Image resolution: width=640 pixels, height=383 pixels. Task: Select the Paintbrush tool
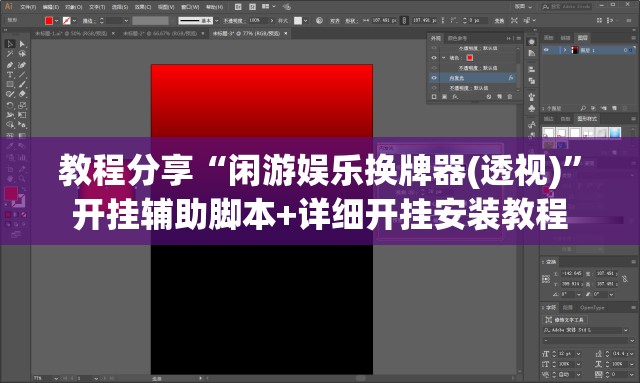(x=22, y=85)
